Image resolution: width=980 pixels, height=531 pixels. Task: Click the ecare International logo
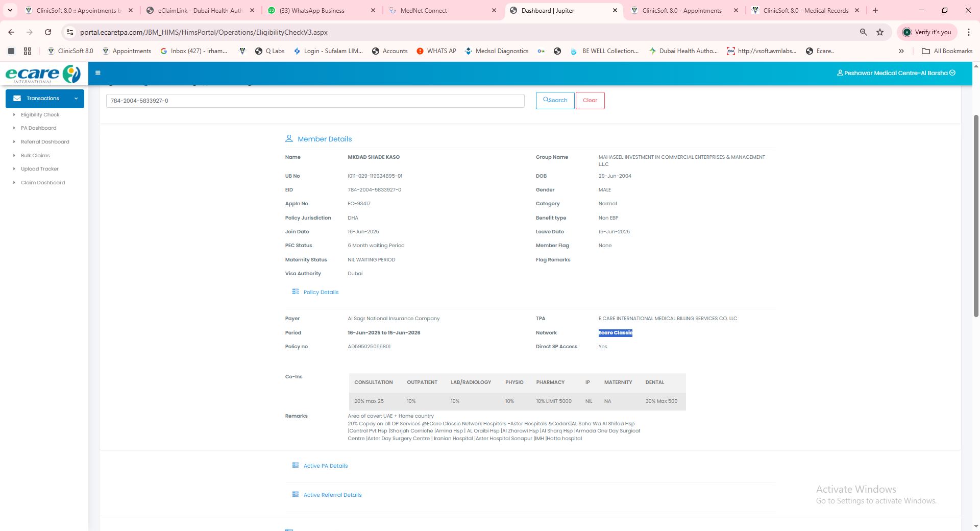click(43, 74)
